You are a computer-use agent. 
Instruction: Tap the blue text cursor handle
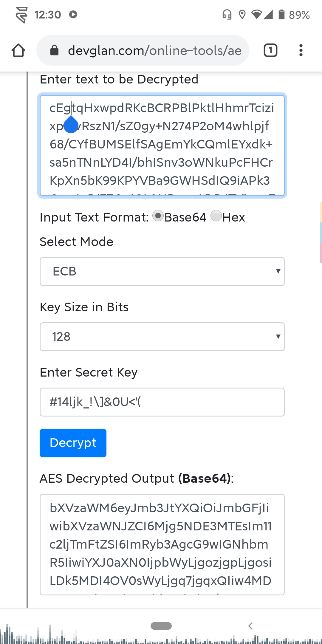pyautogui.click(x=71, y=125)
